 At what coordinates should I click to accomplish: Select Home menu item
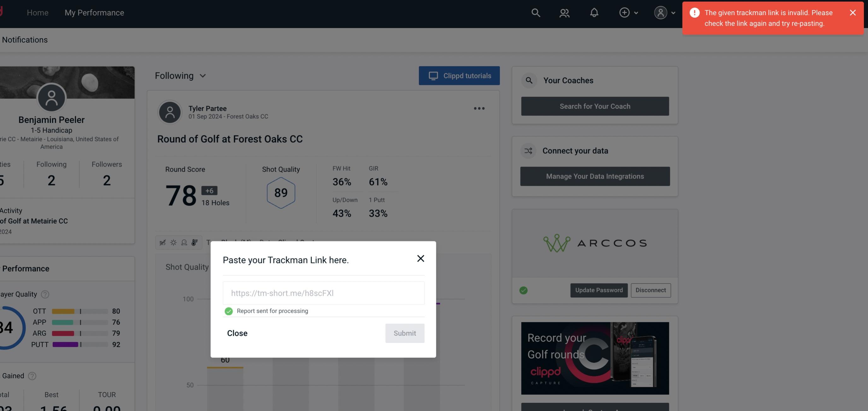(37, 12)
